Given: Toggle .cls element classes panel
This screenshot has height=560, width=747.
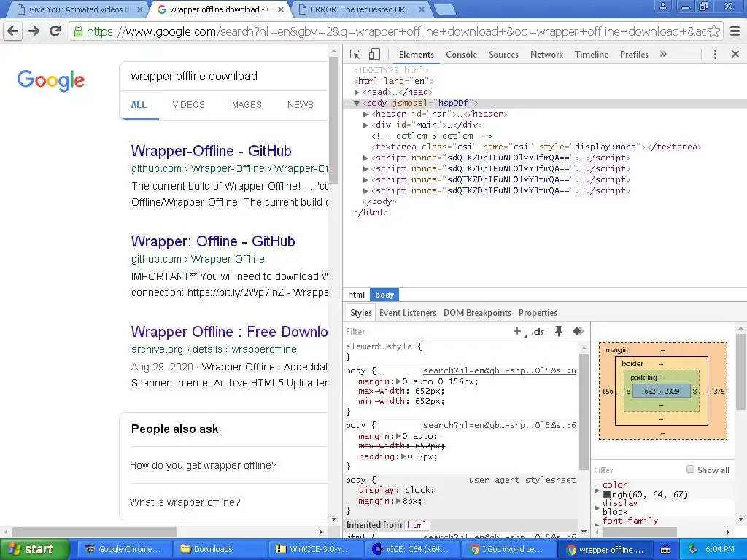Looking at the screenshot, I should pos(538,332).
